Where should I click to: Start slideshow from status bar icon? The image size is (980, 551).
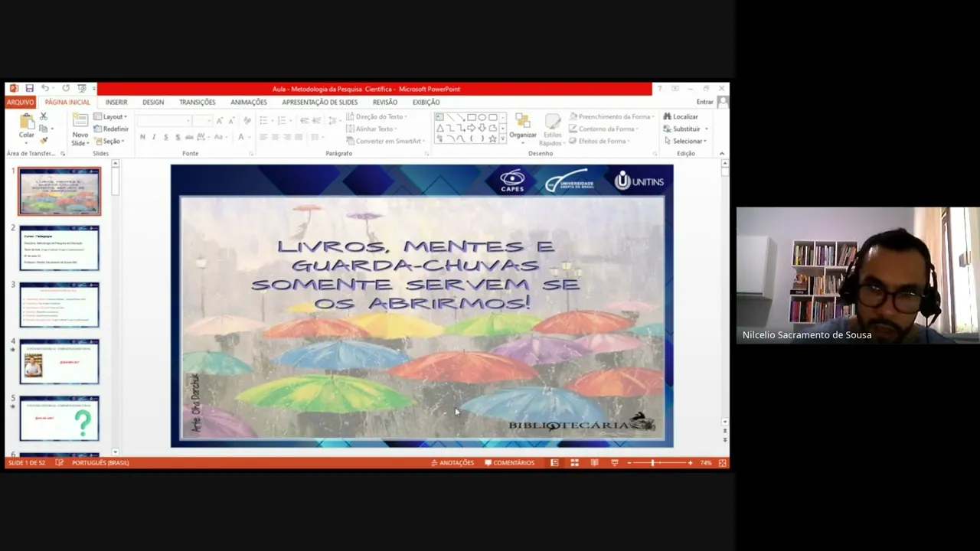tap(614, 463)
